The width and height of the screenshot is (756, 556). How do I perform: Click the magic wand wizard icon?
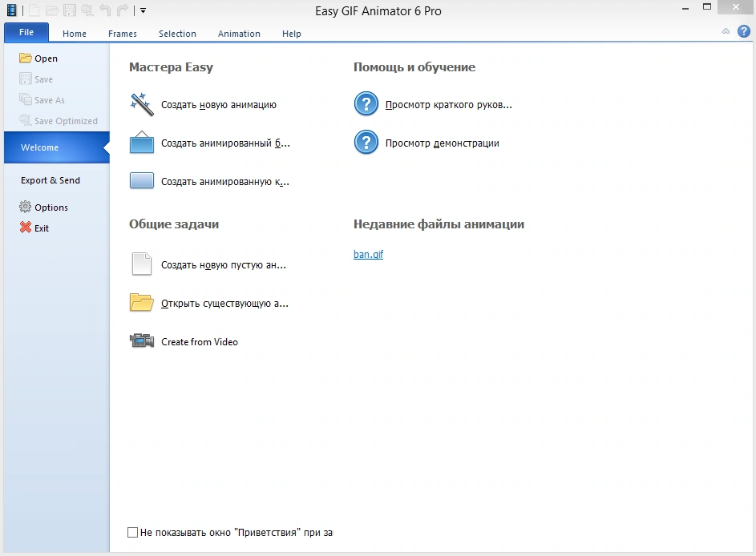pos(142,105)
